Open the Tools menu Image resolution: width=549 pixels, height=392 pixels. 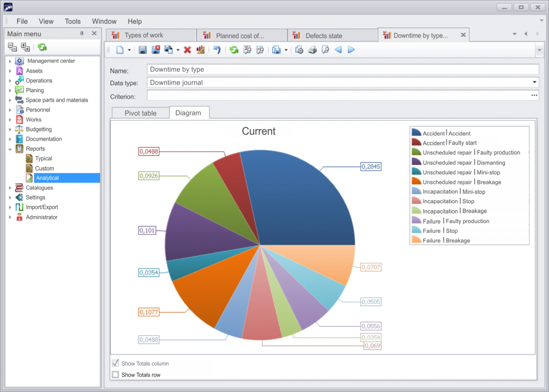tap(72, 21)
